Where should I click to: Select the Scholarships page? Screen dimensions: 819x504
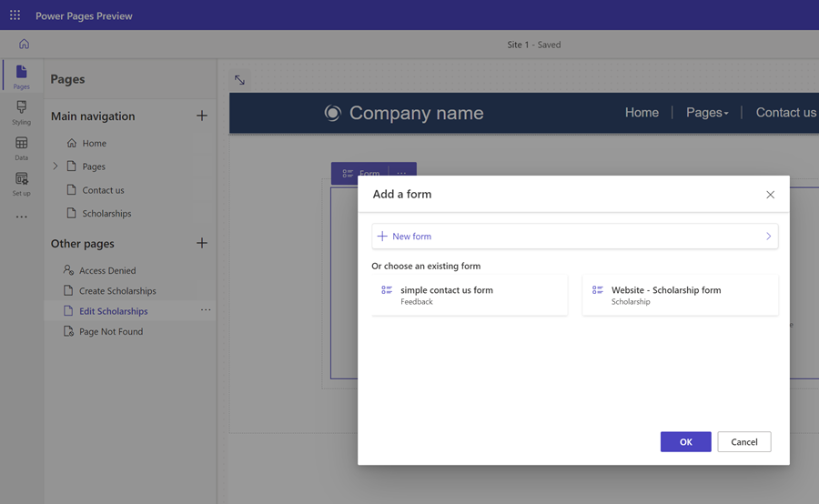(106, 214)
